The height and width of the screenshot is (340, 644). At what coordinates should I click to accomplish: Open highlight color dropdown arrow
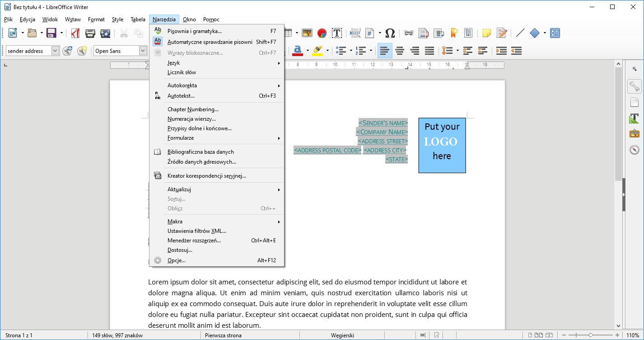coord(327,51)
